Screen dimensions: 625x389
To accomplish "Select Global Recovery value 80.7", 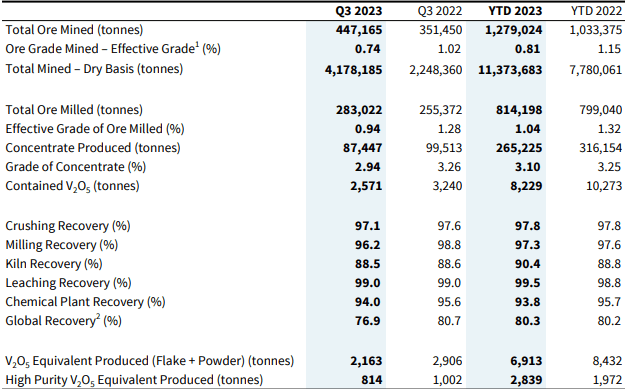I will pos(449,321).
